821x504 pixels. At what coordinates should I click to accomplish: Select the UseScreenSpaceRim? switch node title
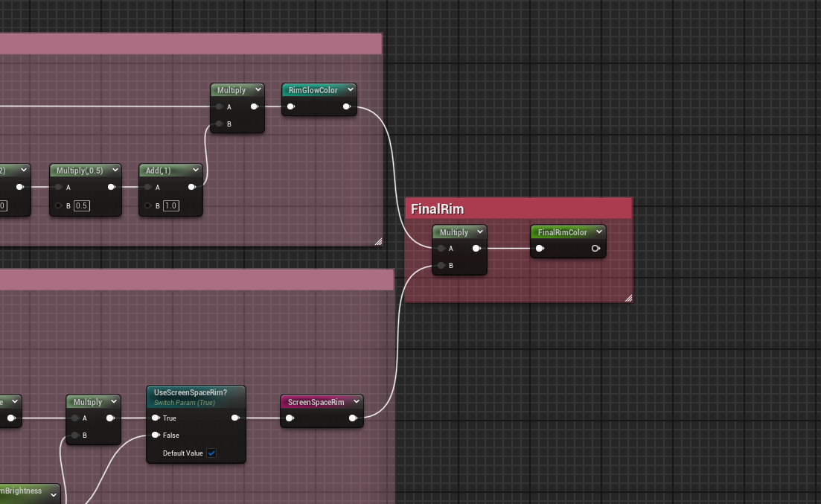click(x=189, y=392)
